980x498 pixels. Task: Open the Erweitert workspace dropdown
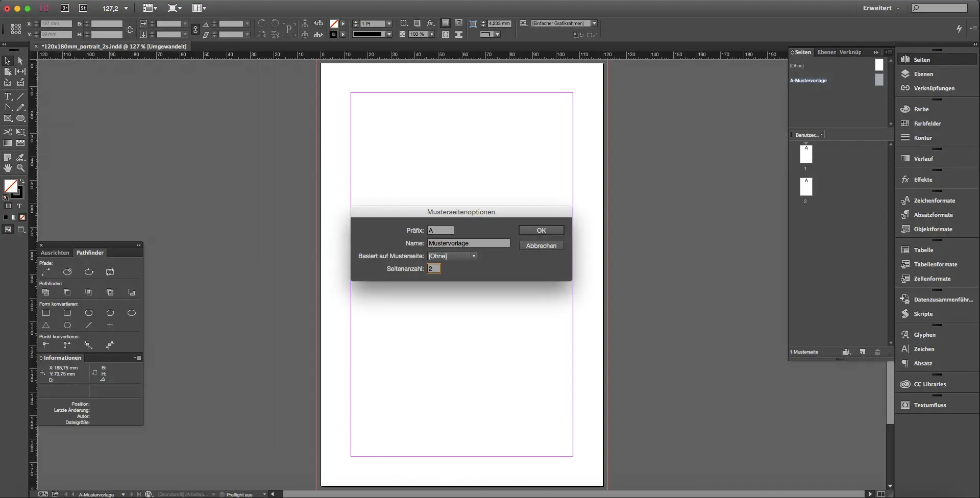pos(881,8)
